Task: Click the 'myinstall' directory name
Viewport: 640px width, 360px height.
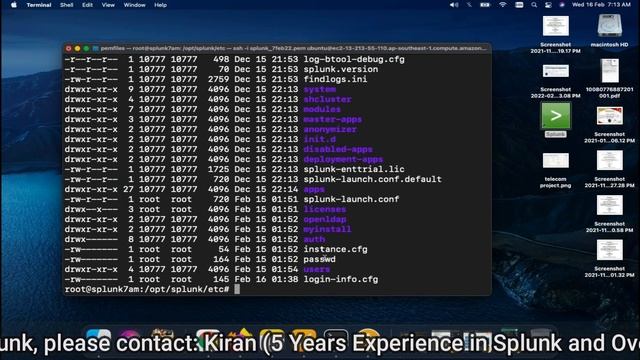Action: click(327, 229)
